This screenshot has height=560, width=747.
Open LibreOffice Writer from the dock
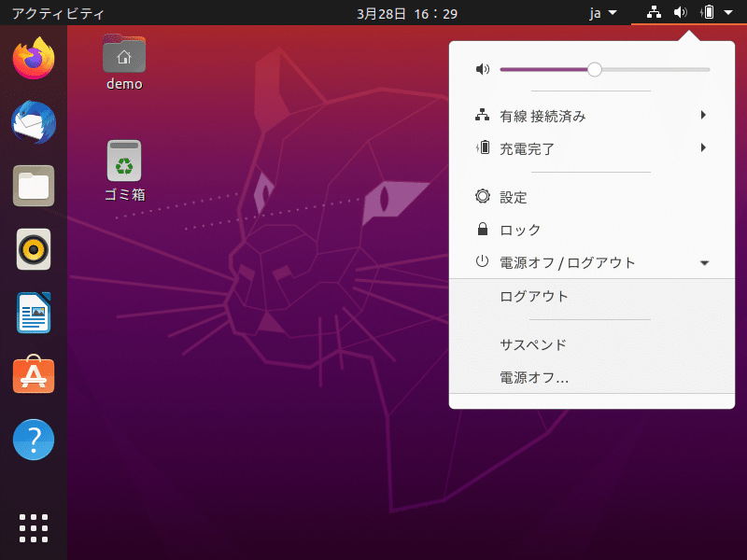pos(34,313)
